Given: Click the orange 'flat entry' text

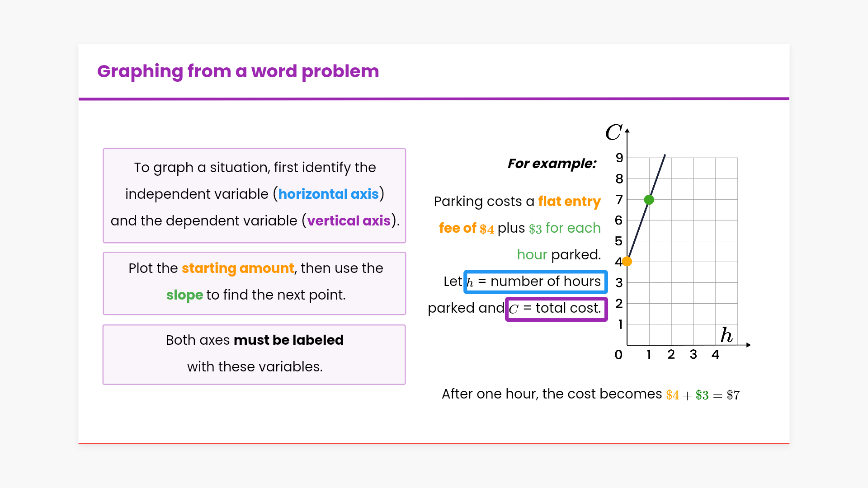Looking at the screenshot, I should tap(569, 201).
